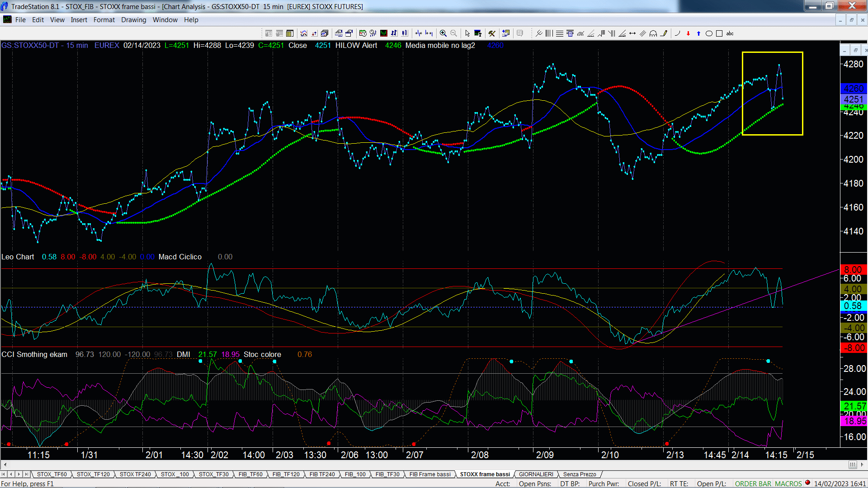This screenshot has width=868, height=488.
Task: Switch to the GIORNALIERI tab
Action: (536, 474)
